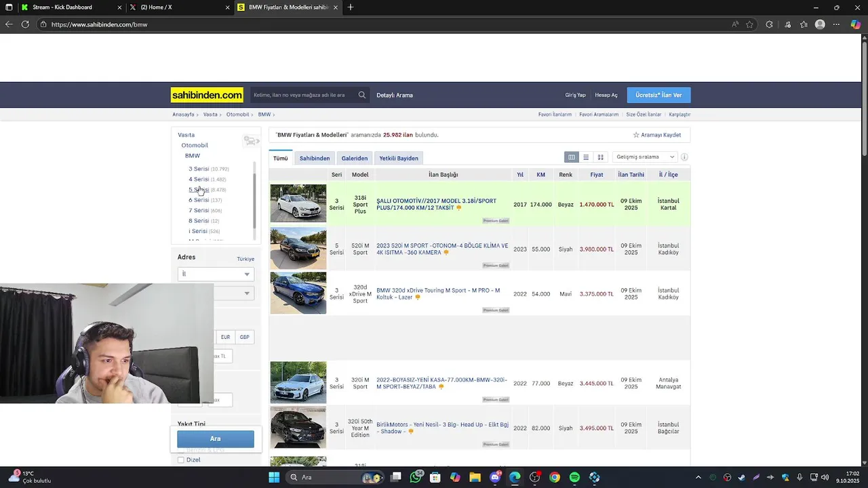
Task: Click the blue Ara search button
Action: (x=216, y=439)
